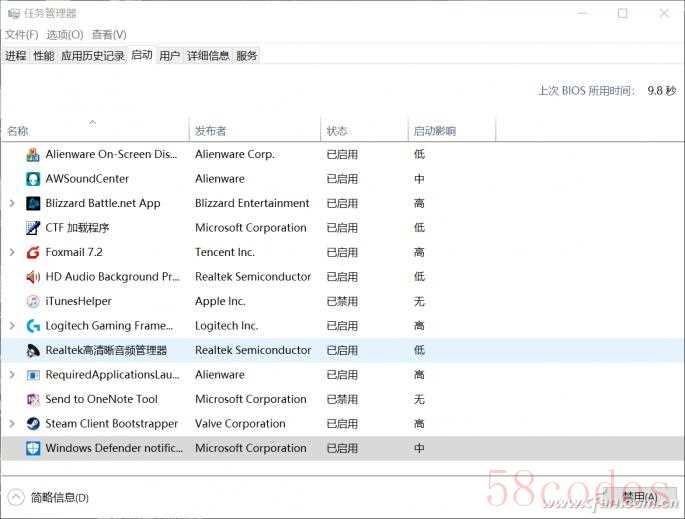Expand the Blizzard Battle.net App row
Viewport: 685px width, 519px height.
[x=12, y=203]
